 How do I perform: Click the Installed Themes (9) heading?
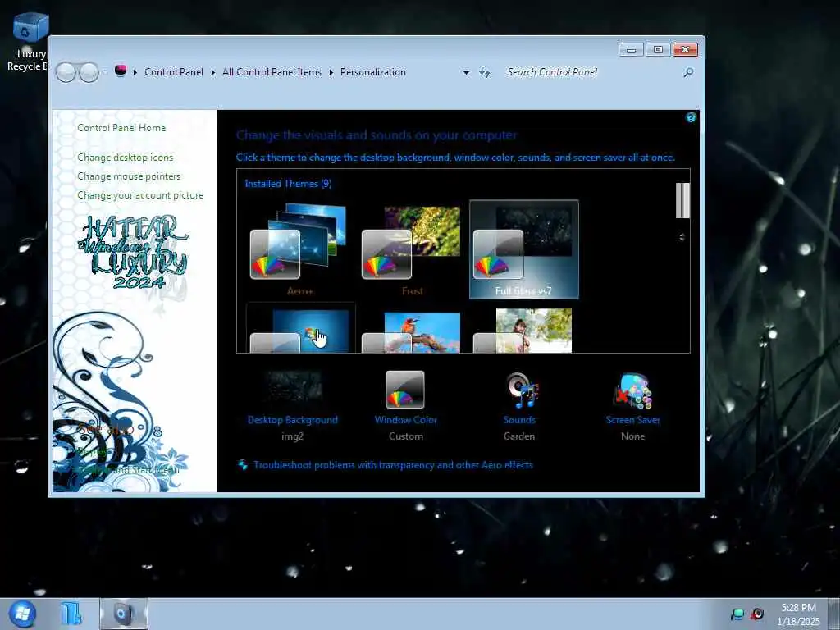click(288, 184)
